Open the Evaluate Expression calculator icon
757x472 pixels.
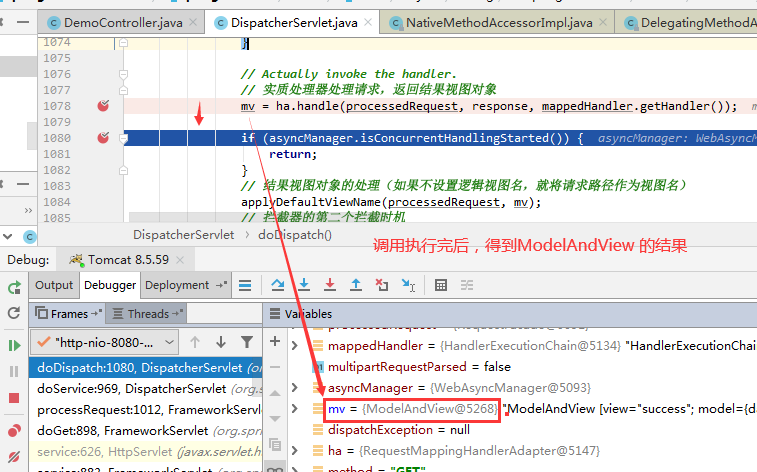[441, 285]
